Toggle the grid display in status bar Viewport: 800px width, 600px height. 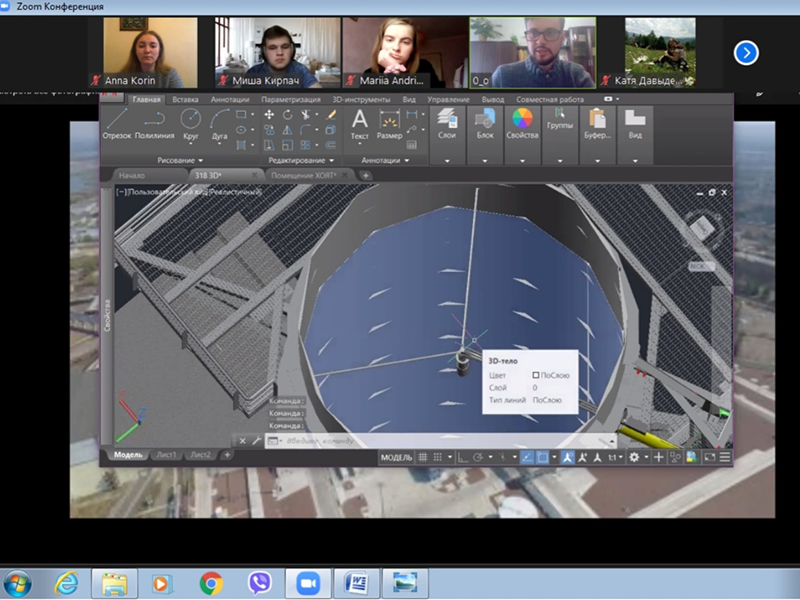click(x=422, y=457)
